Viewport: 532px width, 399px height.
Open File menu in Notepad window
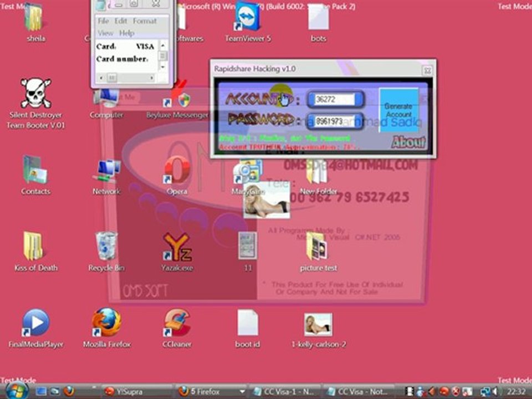(x=103, y=21)
